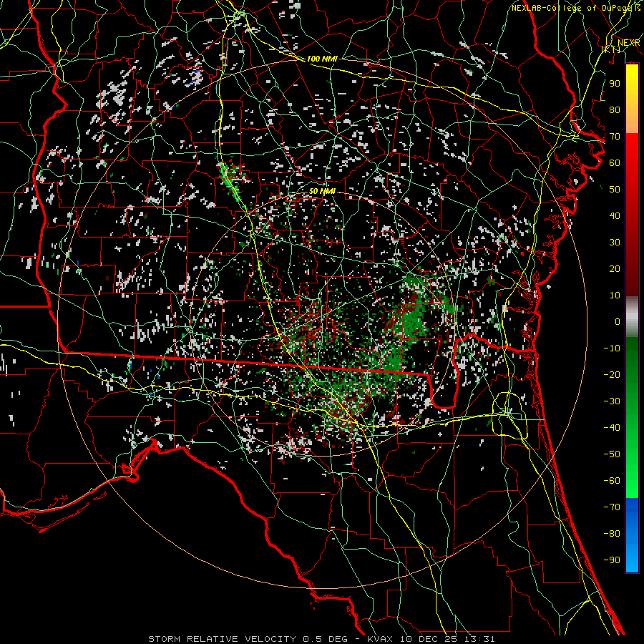Click the -80 value on the velocity scale
The height and width of the screenshot is (644, 644).
click(612, 534)
